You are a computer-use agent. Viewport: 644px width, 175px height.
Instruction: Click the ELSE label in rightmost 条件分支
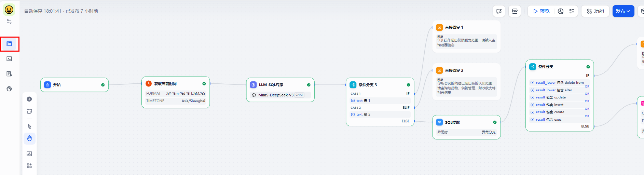[x=585, y=126]
